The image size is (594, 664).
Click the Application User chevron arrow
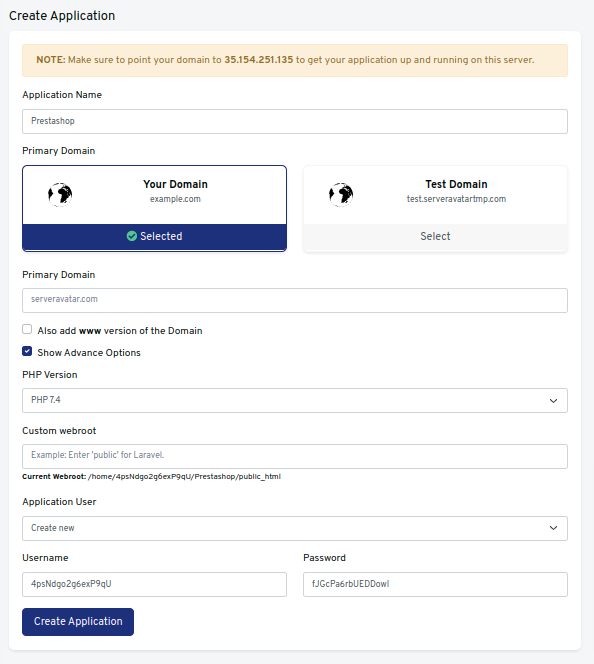[553, 528]
